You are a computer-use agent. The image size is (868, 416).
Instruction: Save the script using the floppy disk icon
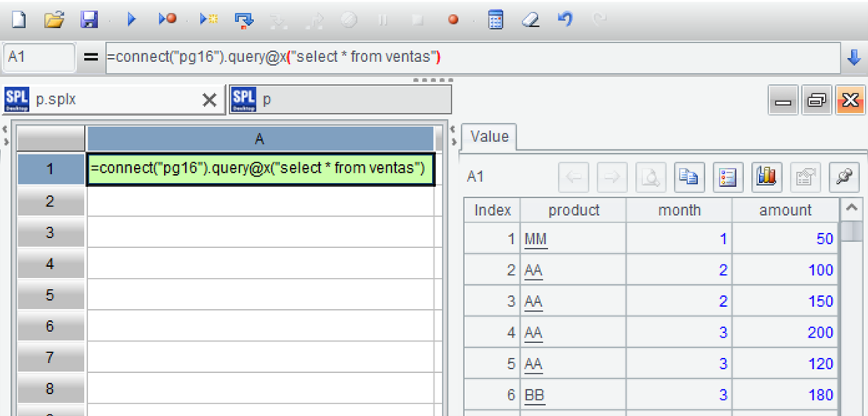[x=90, y=20]
